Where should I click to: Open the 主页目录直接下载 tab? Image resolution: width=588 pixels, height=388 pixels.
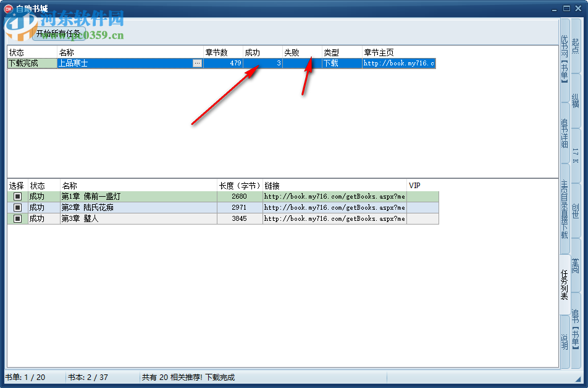pyautogui.click(x=565, y=209)
